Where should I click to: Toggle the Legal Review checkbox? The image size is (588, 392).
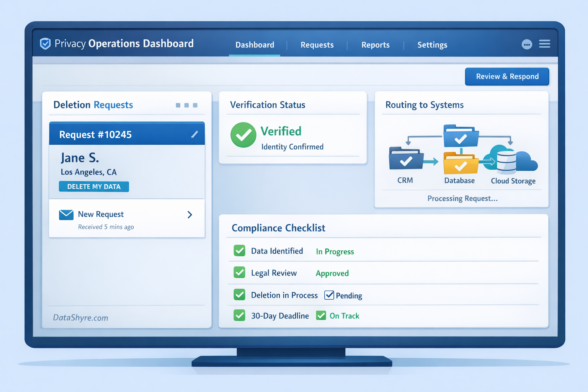(x=240, y=273)
